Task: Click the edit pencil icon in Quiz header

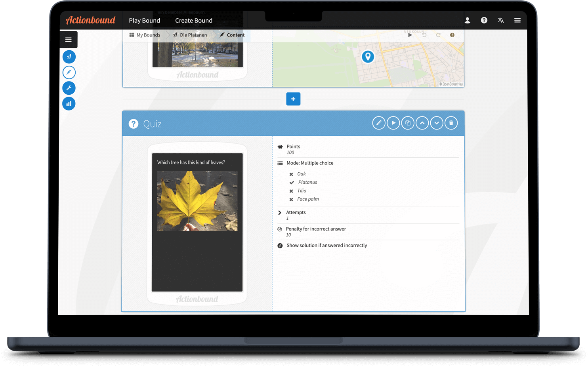Action: point(378,123)
